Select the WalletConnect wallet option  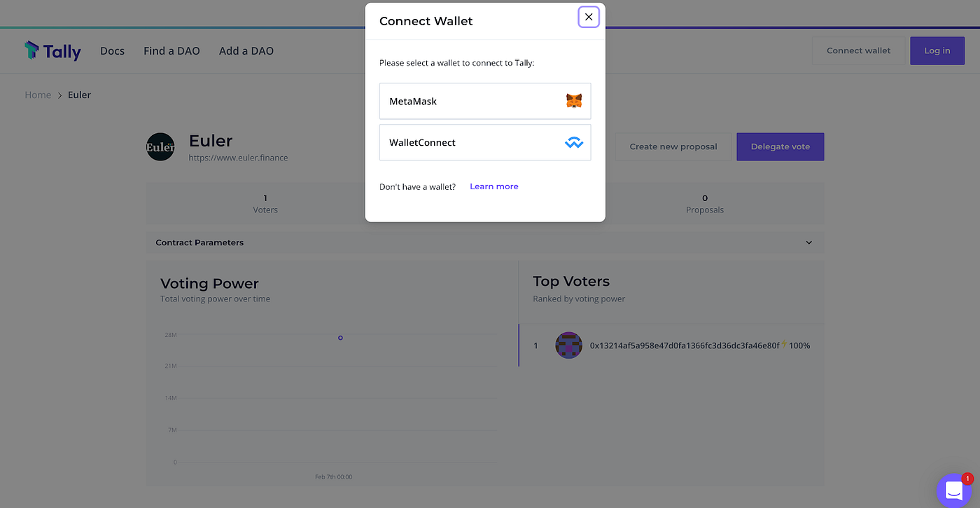tap(485, 142)
